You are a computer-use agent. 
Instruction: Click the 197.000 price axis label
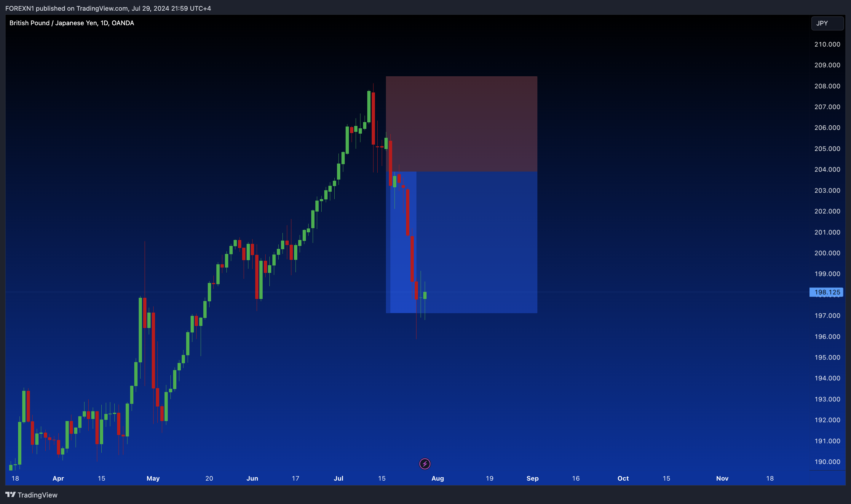827,316
